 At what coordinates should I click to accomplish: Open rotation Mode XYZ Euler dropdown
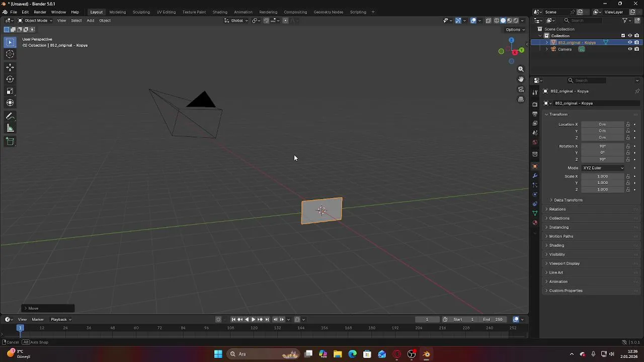point(603,168)
